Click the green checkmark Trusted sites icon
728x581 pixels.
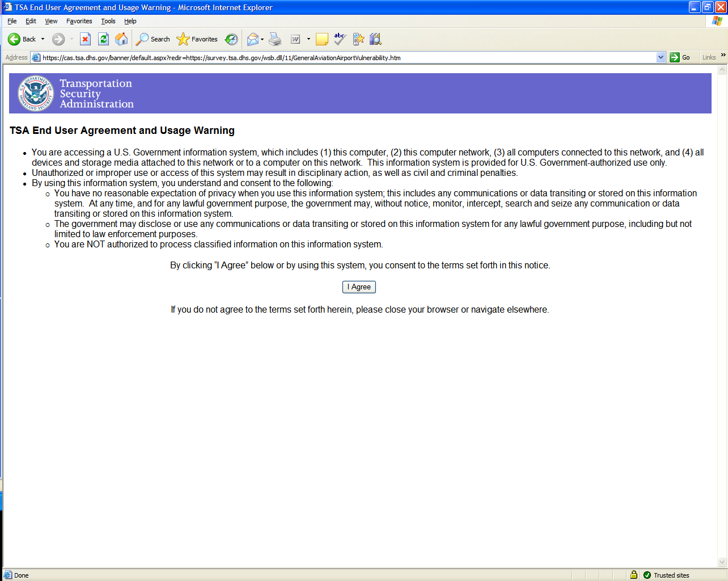click(x=647, y=575)
